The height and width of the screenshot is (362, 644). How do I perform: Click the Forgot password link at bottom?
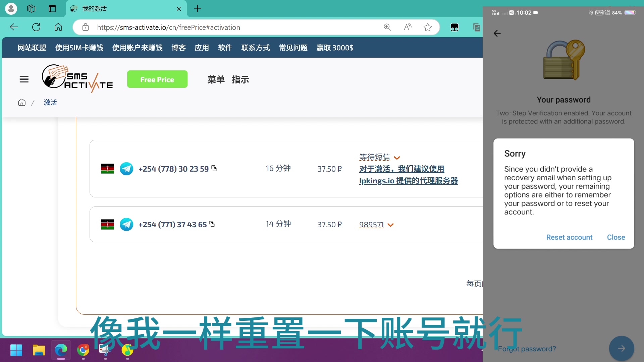pos(527,349)
